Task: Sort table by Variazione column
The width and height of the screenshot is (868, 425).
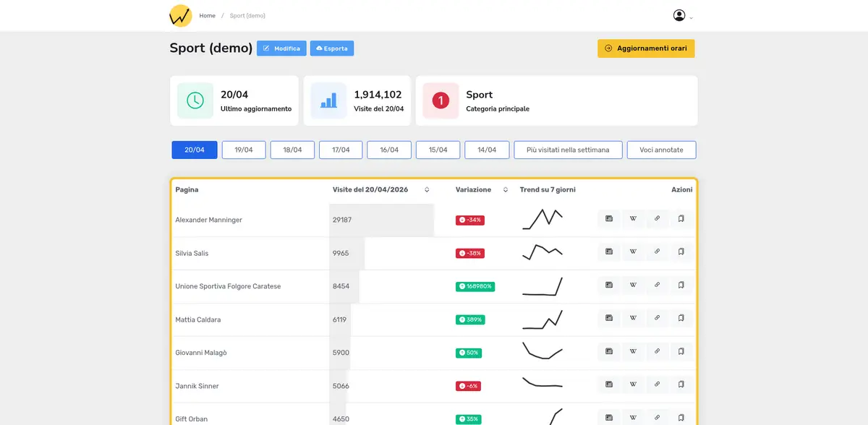Action: point(506,190)
